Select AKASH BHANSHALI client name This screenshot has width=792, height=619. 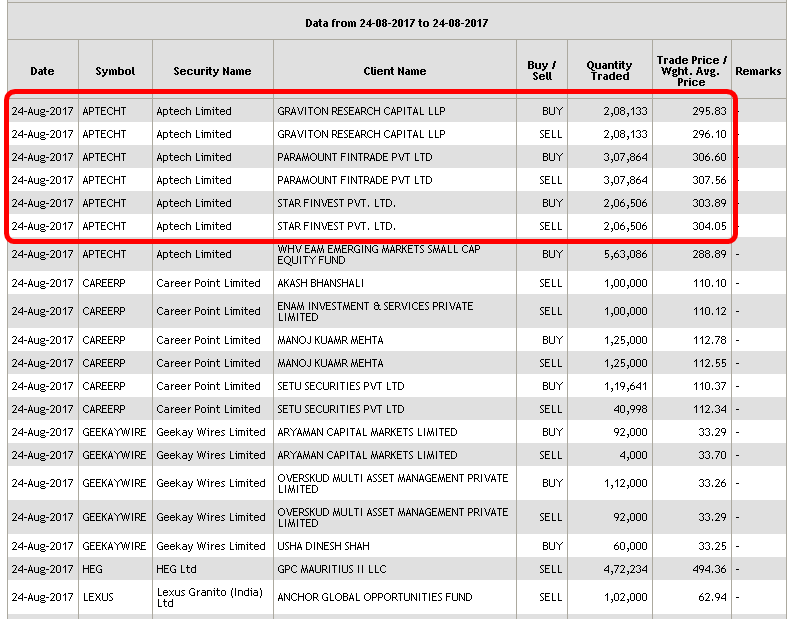point(320,283)
